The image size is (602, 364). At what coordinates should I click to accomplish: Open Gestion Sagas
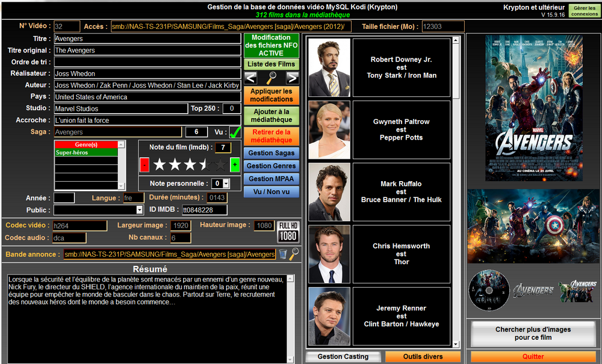tap(272, 153)
